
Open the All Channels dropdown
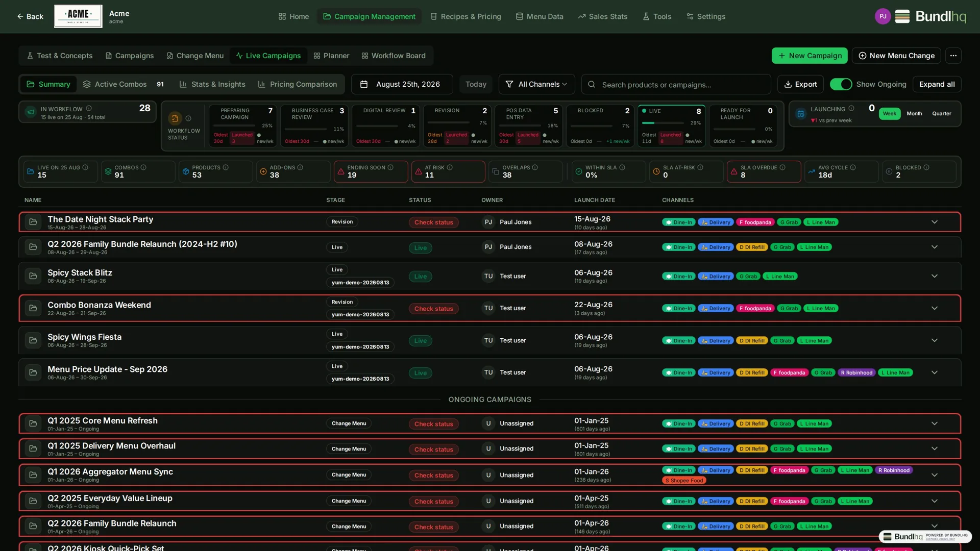(x=536, y=84)
